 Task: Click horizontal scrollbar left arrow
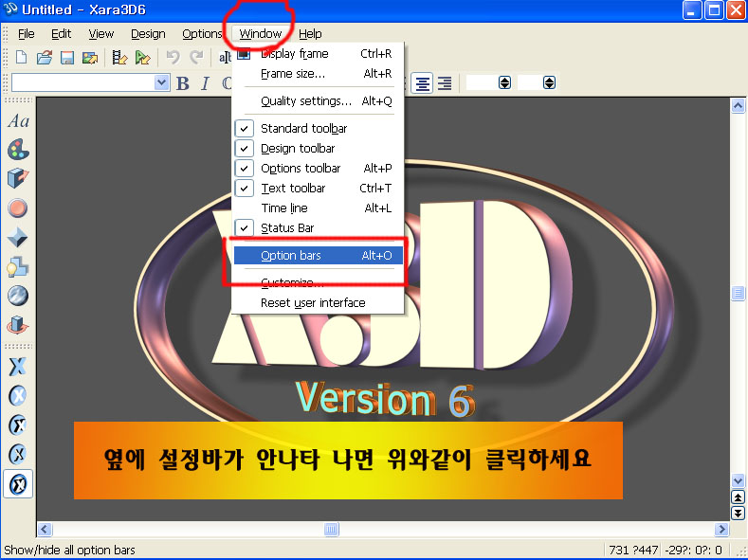[x=45, y=529]
